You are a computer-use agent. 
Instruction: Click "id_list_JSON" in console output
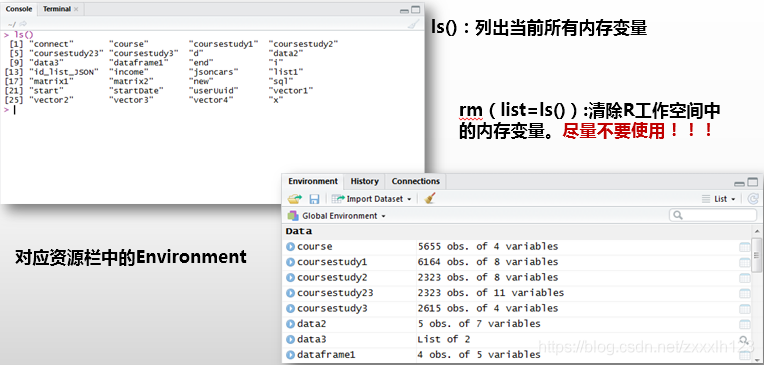coord(63,72)
